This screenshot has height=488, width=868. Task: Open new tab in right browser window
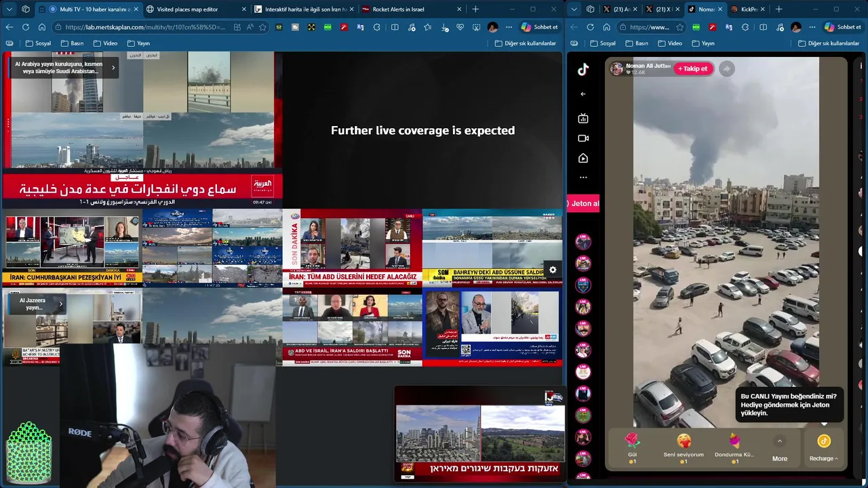[x=778, y=9]
